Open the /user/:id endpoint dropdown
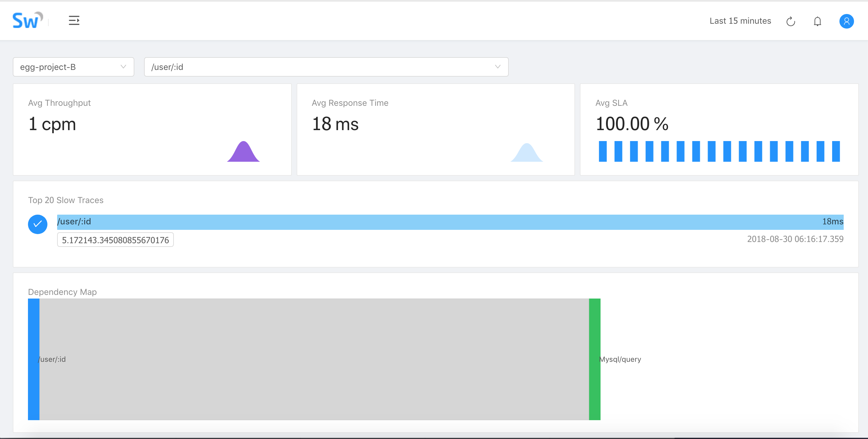Screen dimensions: 868x439 [x=326, y=67]
